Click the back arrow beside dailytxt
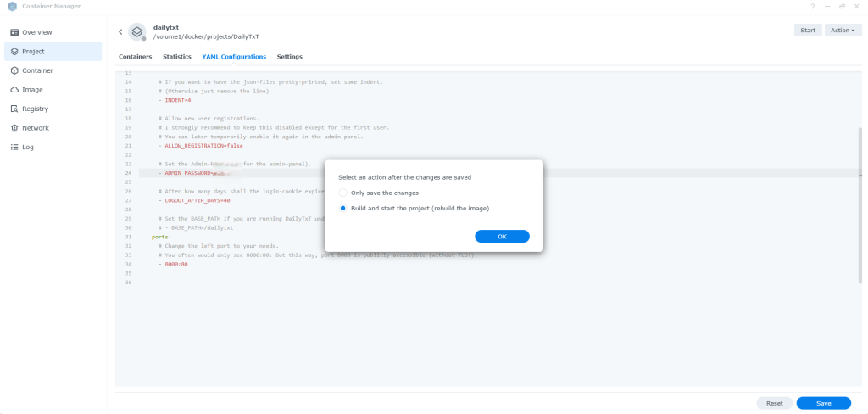 [x=120, y=32]
